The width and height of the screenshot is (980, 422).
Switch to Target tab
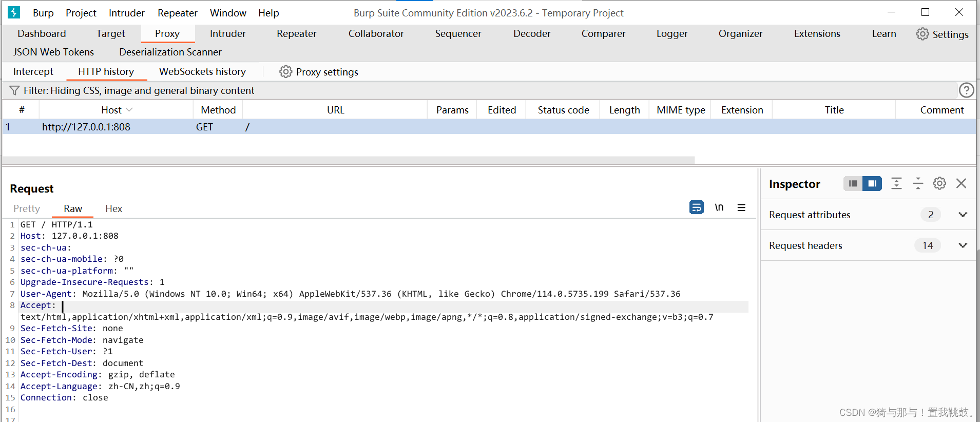pos(110,33)
